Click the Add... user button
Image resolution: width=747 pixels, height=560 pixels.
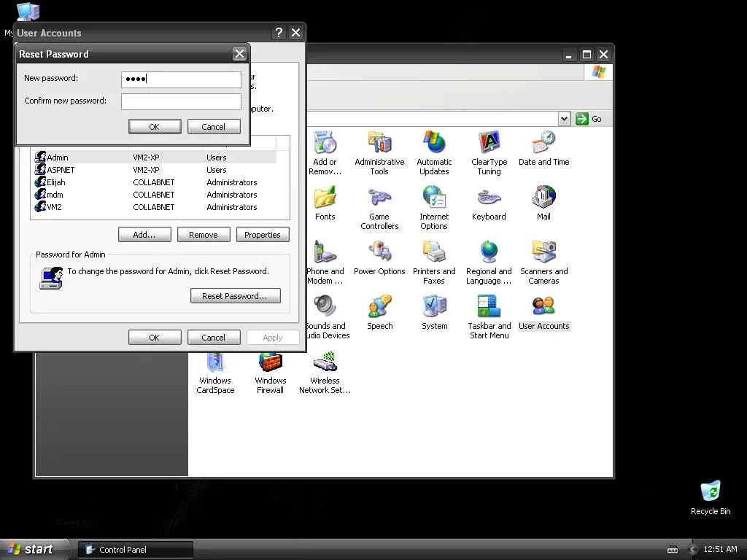[144, 235]
